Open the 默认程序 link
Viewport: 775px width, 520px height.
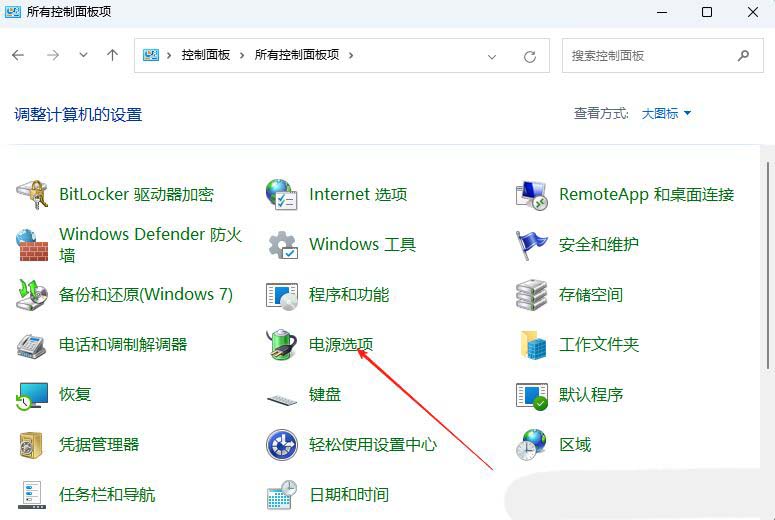pos(591,394)
